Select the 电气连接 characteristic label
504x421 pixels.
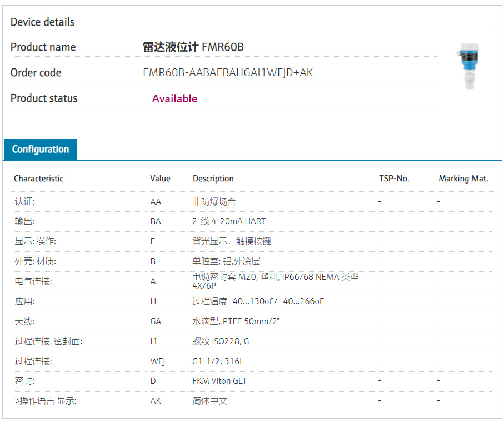33,281
